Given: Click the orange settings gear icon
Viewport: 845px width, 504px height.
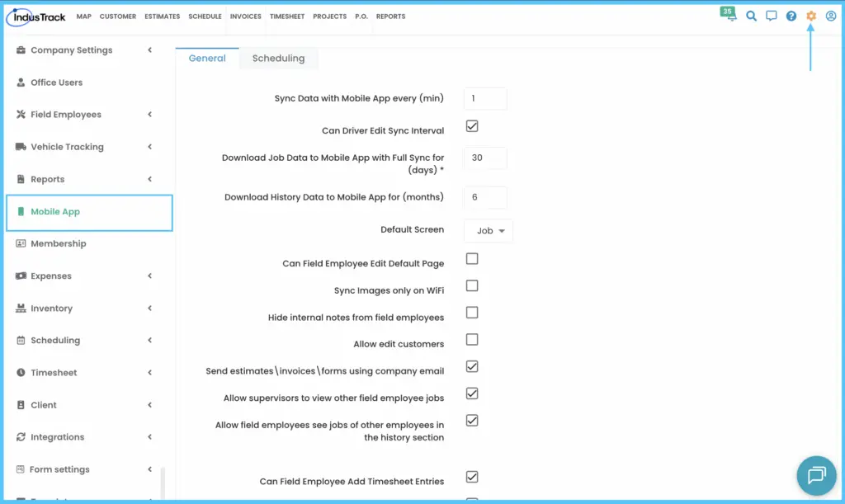Looking at the screenshot, I should pyautogui.click(x=811, y=16).
